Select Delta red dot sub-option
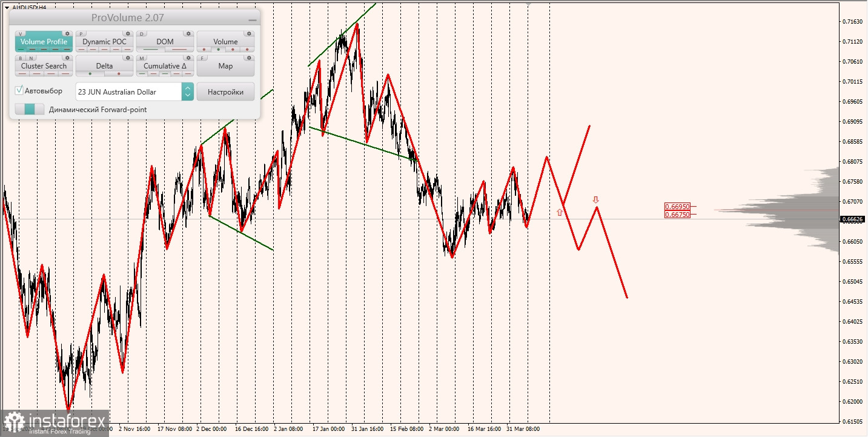Screen dimensions: 868x437 point(119,74)
